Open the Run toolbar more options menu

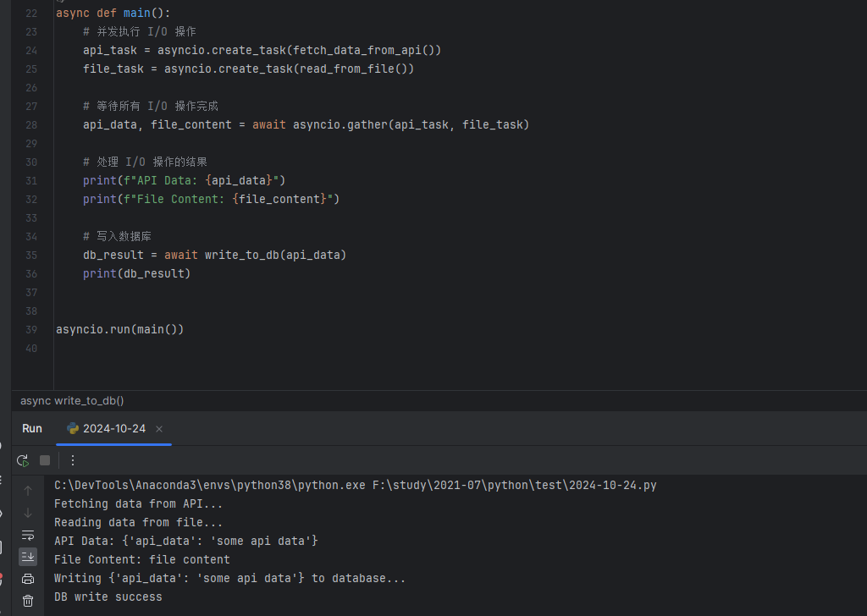(73, 460)
